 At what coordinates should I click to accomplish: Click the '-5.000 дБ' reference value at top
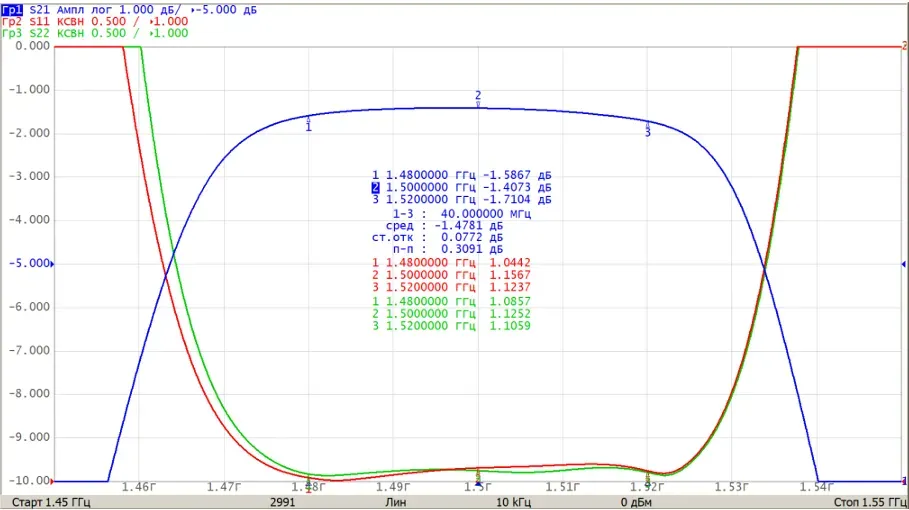224,10
